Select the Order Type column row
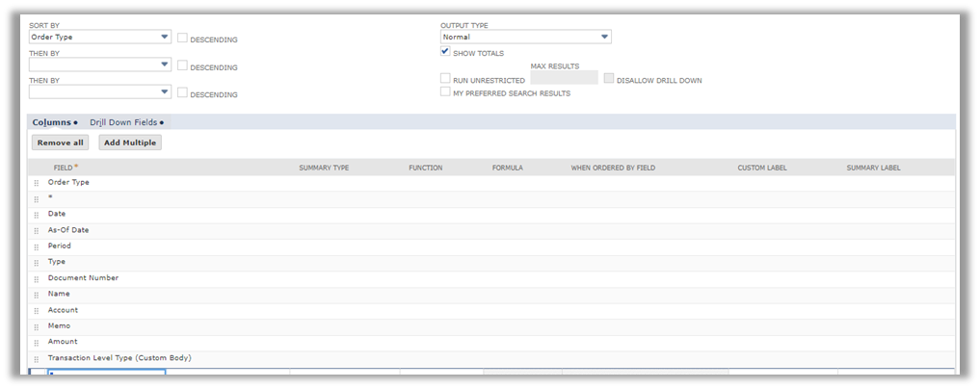The width and height of the screenshot is (980, 389). 491,183
